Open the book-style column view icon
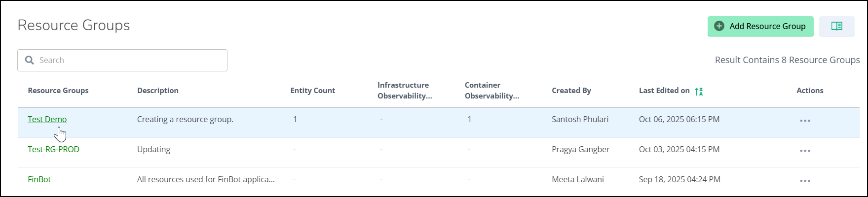The width and height of the screenshot is (868, 197). [x=836, y=27]
